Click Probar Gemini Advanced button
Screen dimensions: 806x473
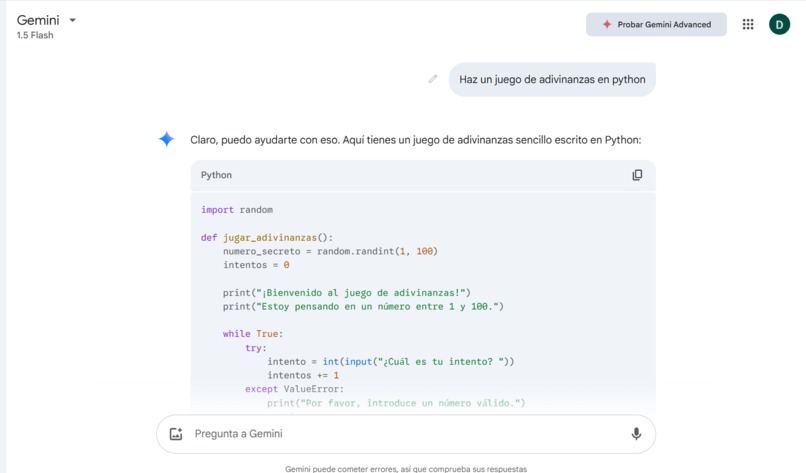[656, 24]
